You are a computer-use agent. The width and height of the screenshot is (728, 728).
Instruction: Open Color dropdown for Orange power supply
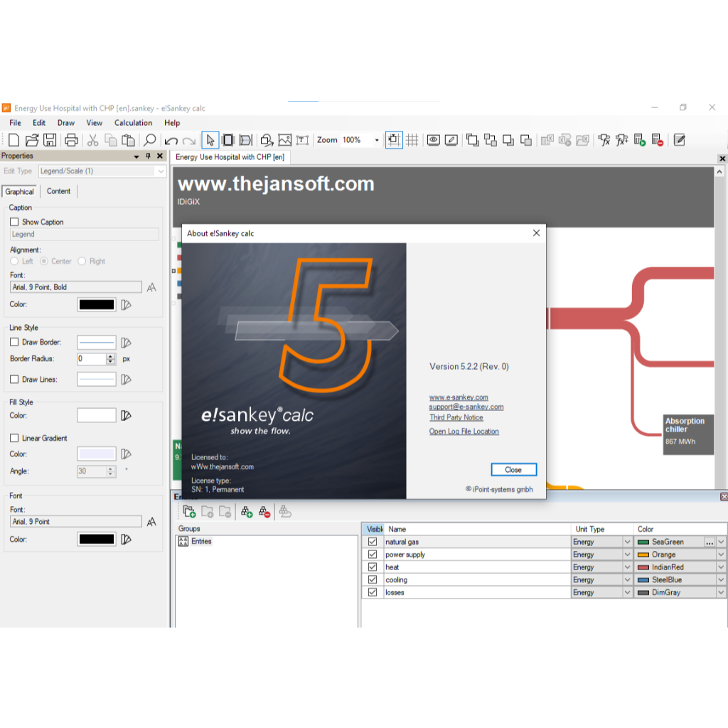(721, 555)
